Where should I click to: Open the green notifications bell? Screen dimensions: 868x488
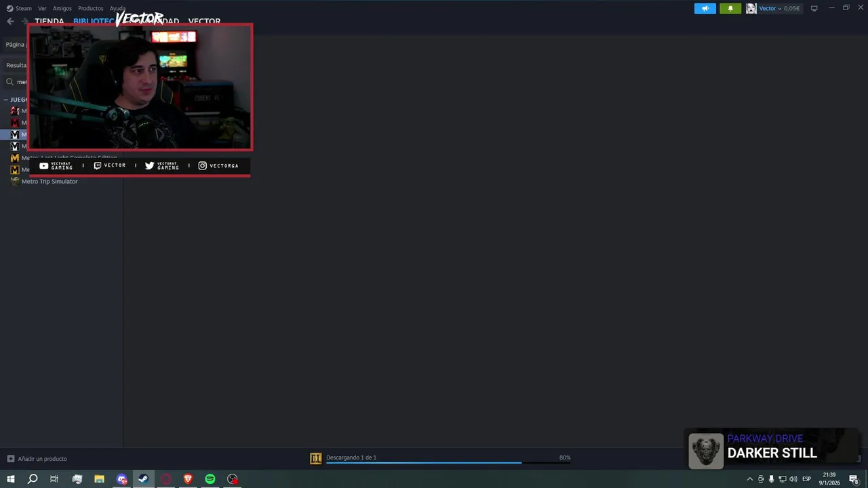tap(730, 8)
